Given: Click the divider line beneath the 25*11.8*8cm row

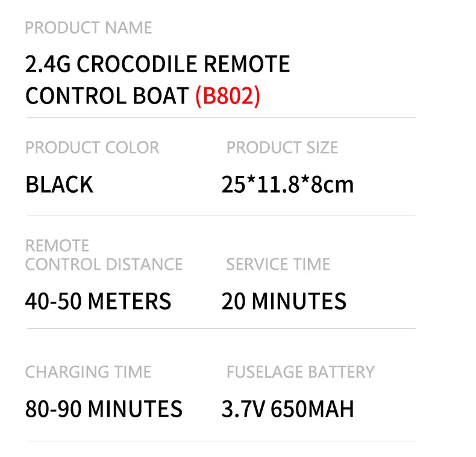Looking at the screenshot, I should pyautogui.click(x=221, y=216).
